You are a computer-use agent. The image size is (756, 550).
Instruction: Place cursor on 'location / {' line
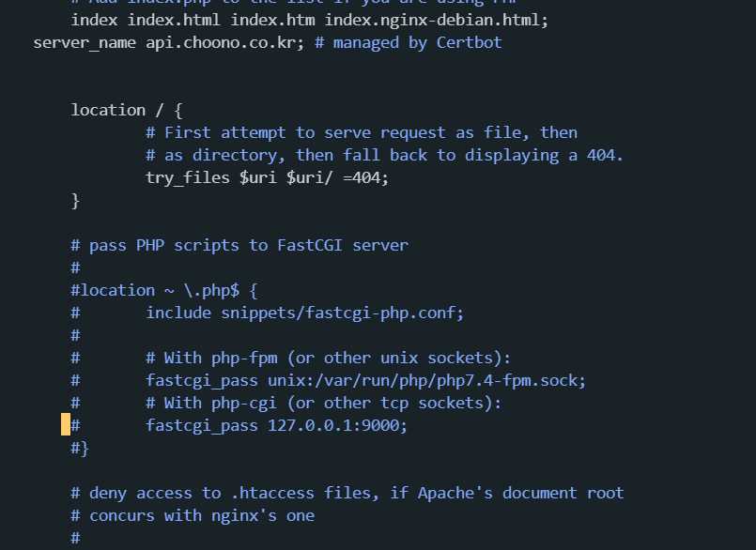coord(128,111)
